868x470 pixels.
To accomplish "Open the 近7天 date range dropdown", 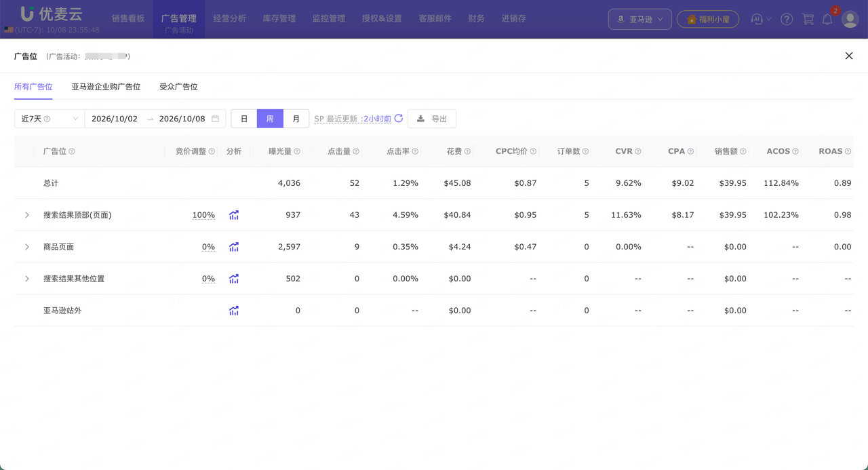I will (50, 119).
